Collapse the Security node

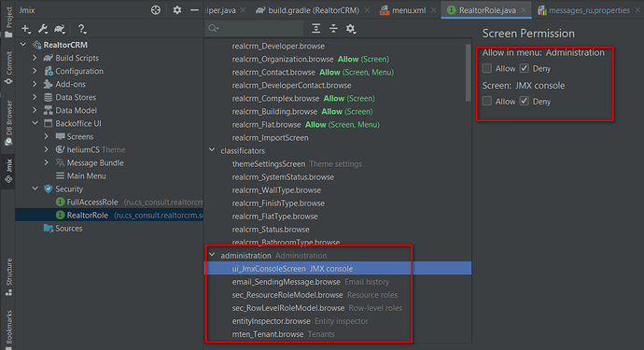point(35,189)
